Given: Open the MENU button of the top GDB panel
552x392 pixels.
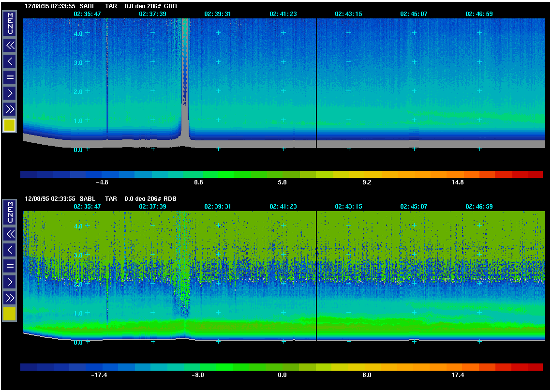Looking at the screenshot, I should [10, 23].
